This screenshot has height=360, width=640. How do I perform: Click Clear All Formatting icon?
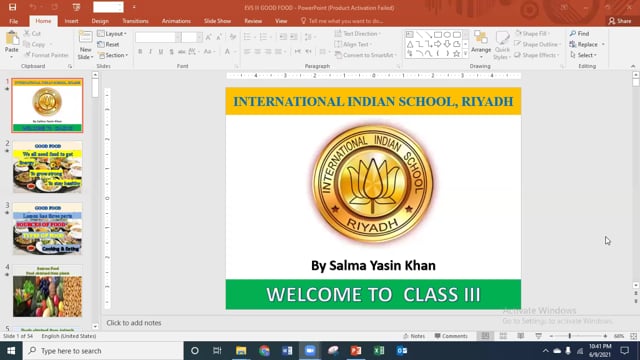233,37
